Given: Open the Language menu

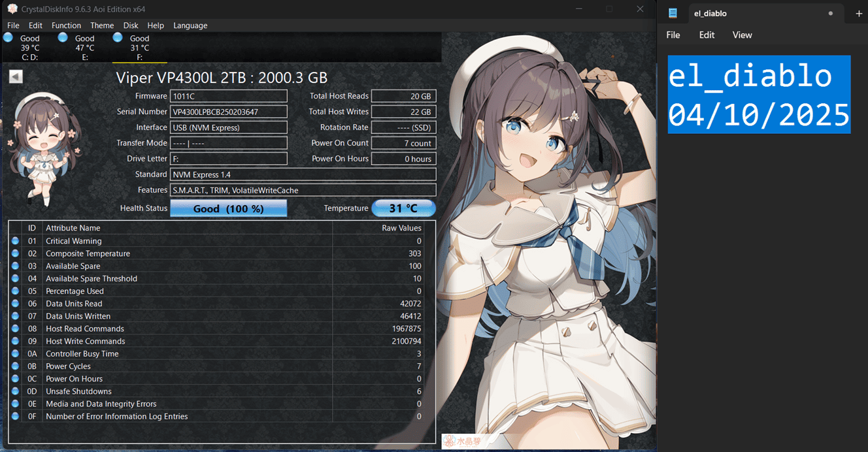Looking at the screenshot, I should pyautogui.click(x=190, y=25).
